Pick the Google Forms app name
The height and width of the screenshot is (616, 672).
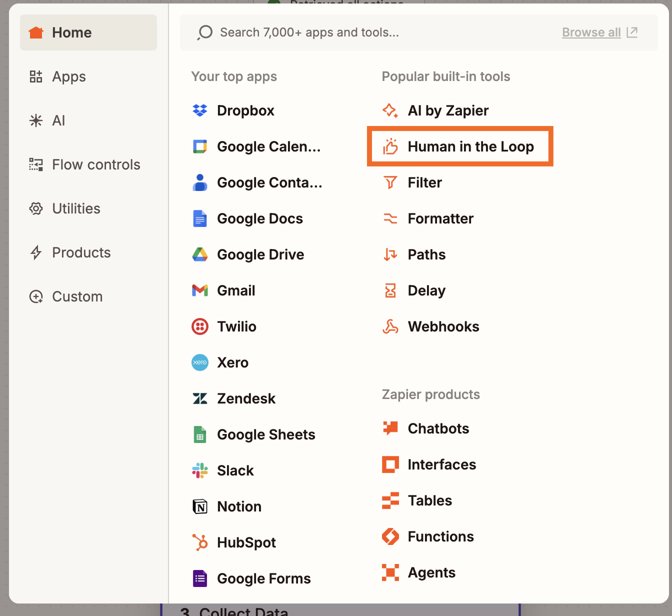[x=264, y=578]
